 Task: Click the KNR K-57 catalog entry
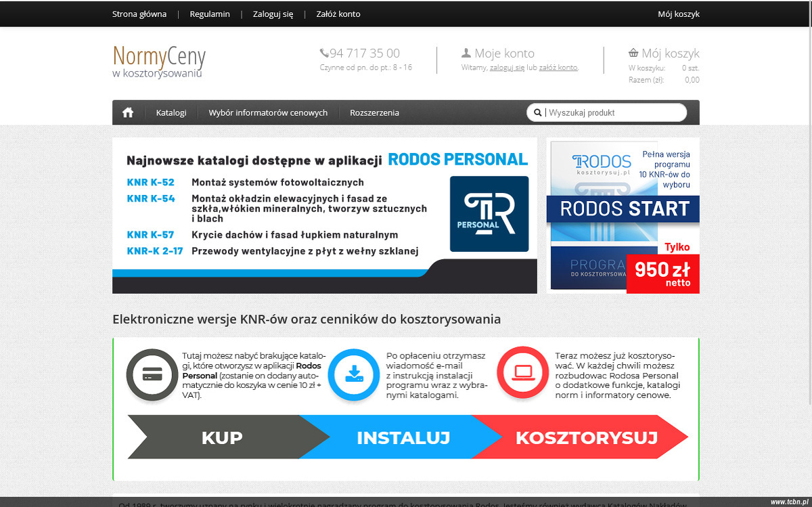150,235
